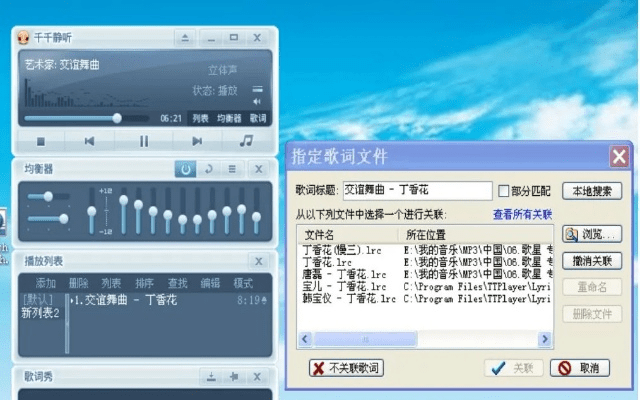Skip to the next track
This screenshot has width=640, height=400.
click(x=197, y=141)
